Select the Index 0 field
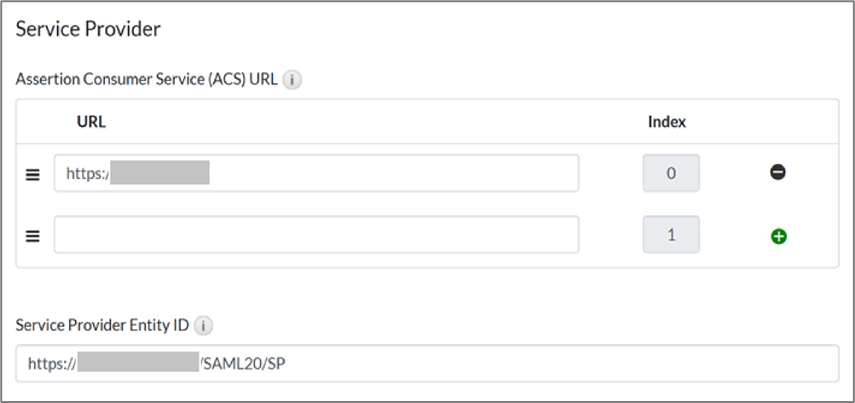The height and width of the screenshot is (403, 855). 671,173
